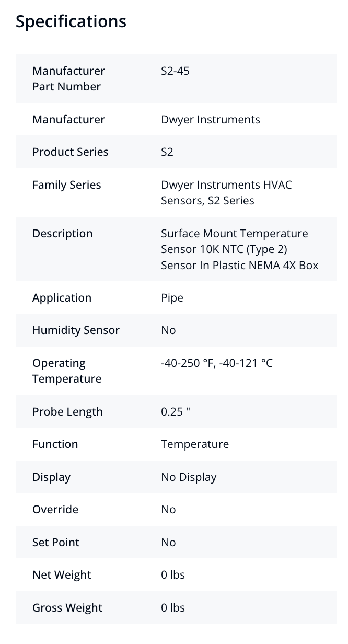This screenshot has height=644, width=348.
Task: Click the Net Weight value 0 lbs
Action: (172, 575)
